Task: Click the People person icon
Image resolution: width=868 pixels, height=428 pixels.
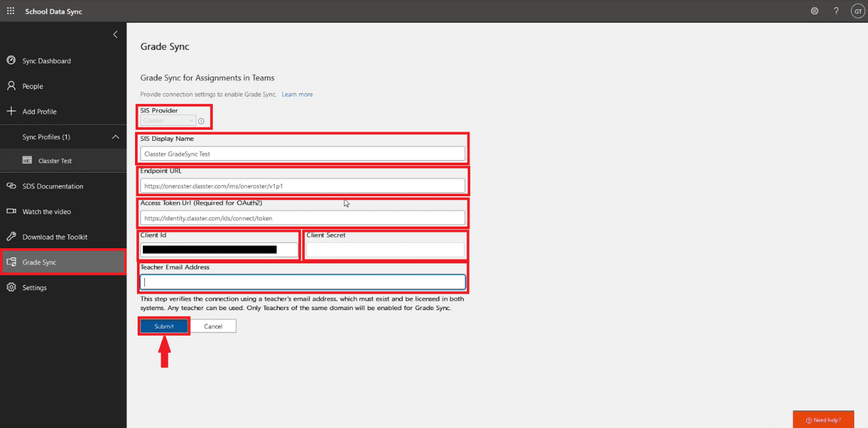Action: (11, 86)
